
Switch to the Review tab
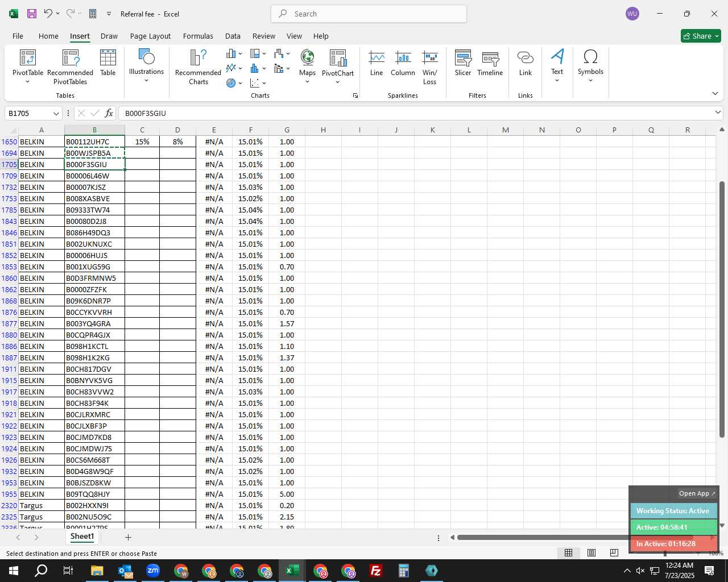pyautogui.click(x=264, y=36)
